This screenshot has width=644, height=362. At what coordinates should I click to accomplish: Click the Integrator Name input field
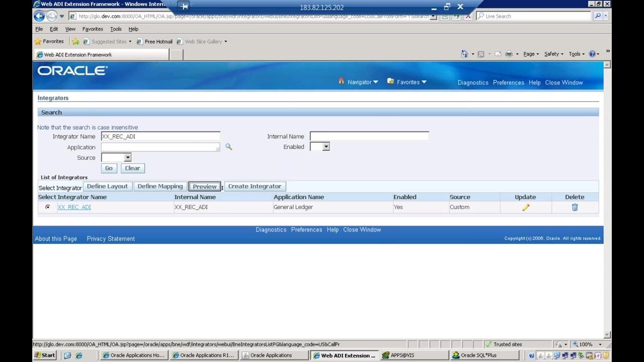tap(160, 136)
